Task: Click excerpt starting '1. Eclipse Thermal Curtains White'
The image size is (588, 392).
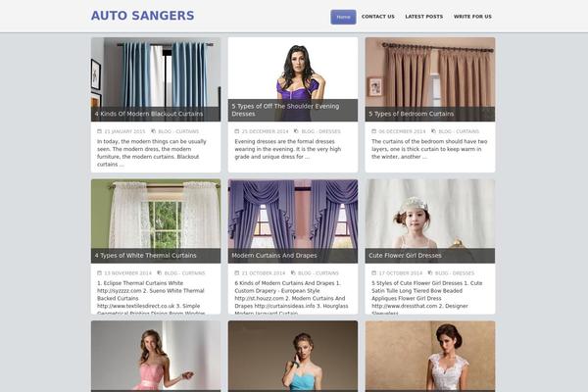Action: tap(151, 297)
